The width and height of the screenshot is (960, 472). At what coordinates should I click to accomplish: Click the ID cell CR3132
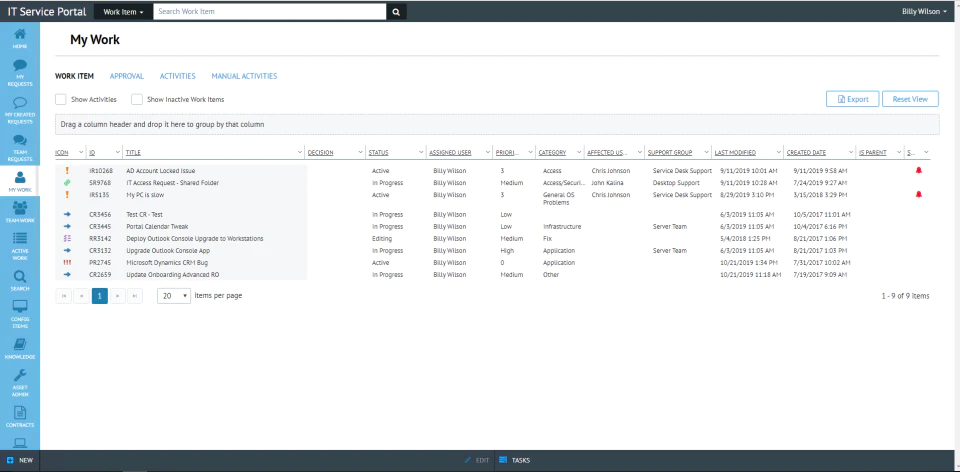coord(100,250)
